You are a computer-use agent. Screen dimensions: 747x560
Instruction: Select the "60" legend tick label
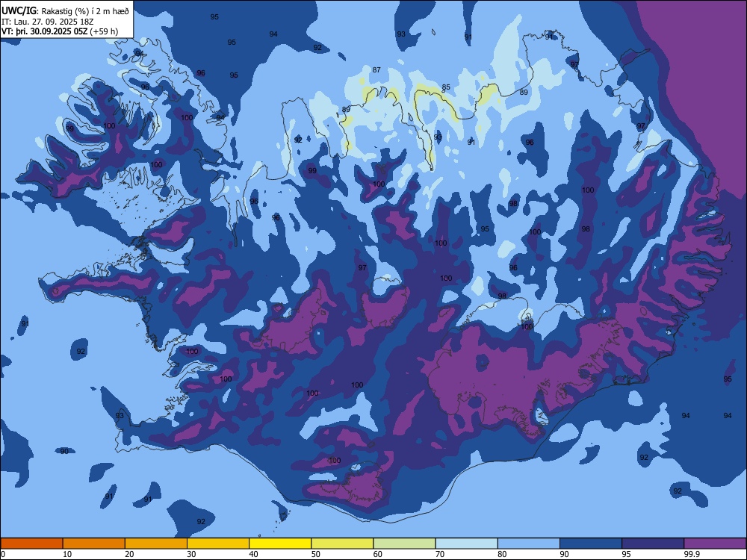point(378,554)
